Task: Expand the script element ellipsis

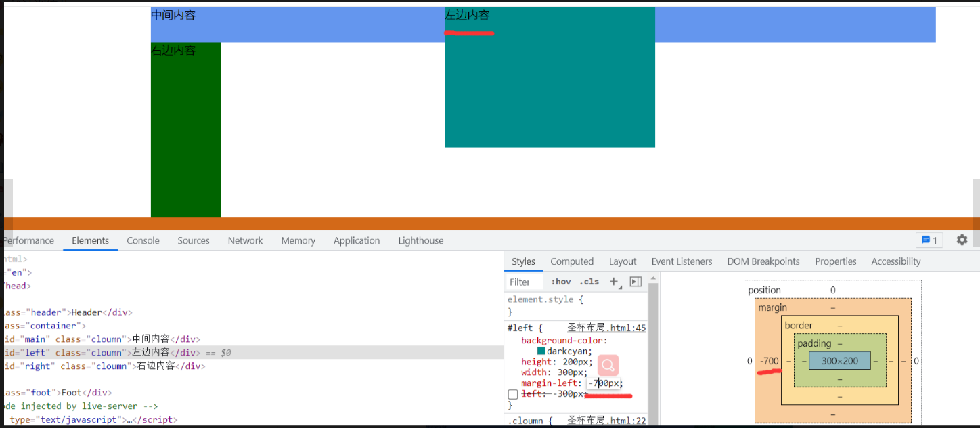Action: (131, 420)
